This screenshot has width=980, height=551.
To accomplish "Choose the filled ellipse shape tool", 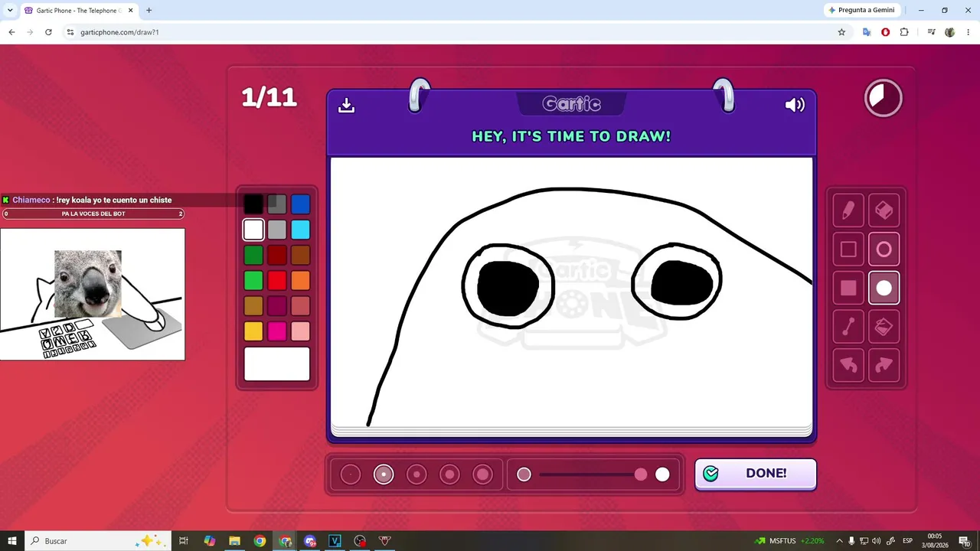I will point(884,288).
